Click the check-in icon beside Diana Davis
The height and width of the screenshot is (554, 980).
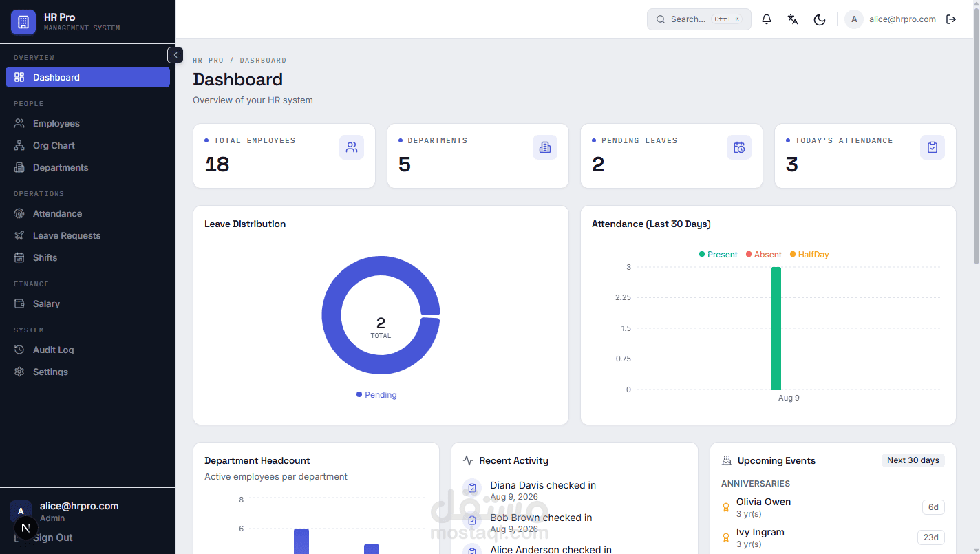coord(472,488)
